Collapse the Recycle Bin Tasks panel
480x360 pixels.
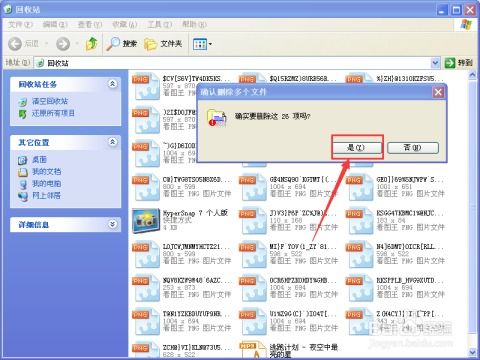[112, 84]
